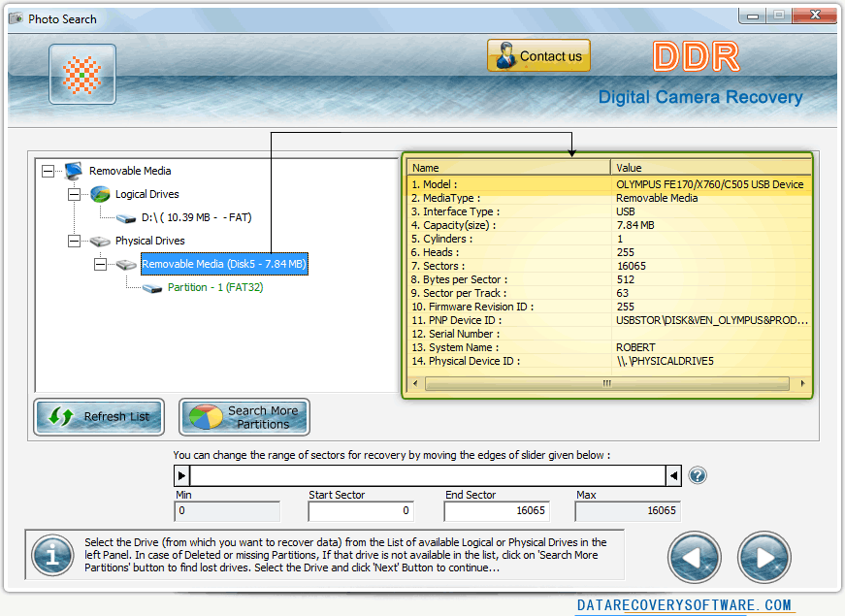This screenshot has height=616, width=845.
Task: Click the right slider handle arrow
Action: pyautogui.click(x=673, y=476)
